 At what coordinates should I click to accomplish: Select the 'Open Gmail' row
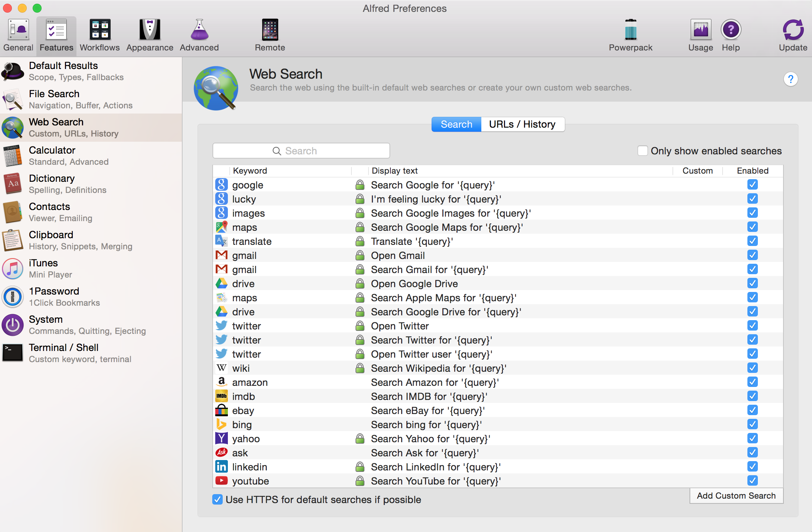498,255
